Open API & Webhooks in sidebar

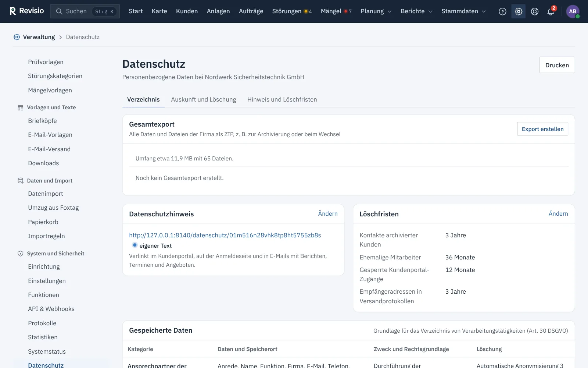click(51, 309)
